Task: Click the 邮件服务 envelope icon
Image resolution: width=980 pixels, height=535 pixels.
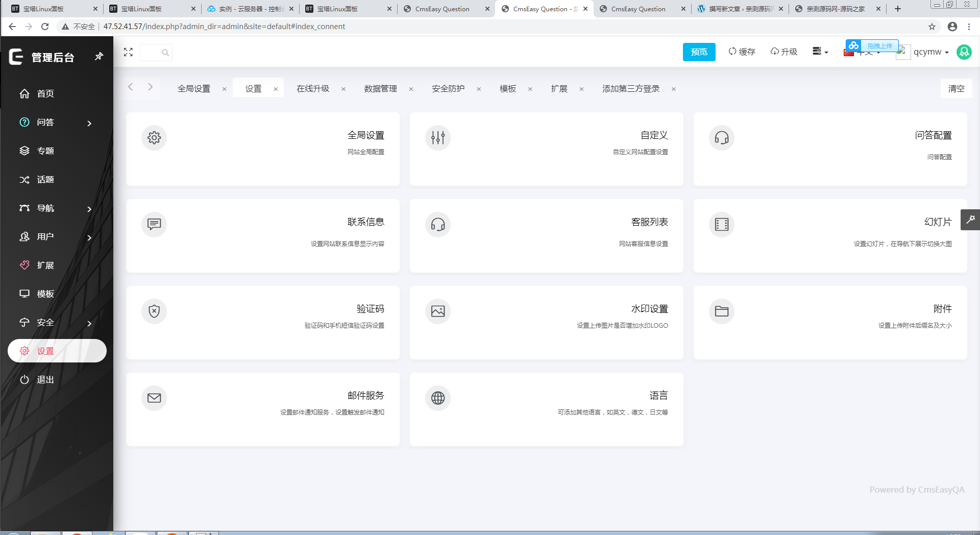Action: 154,398
